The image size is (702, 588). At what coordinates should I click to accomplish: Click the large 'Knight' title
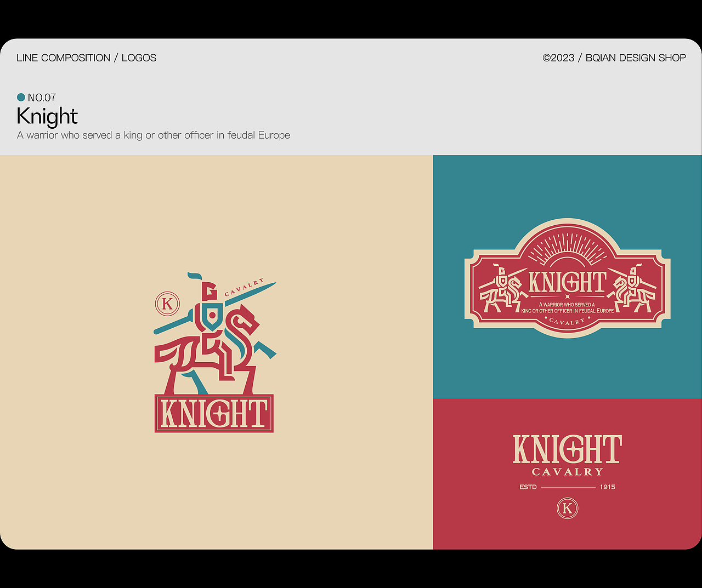click(47, 116)
